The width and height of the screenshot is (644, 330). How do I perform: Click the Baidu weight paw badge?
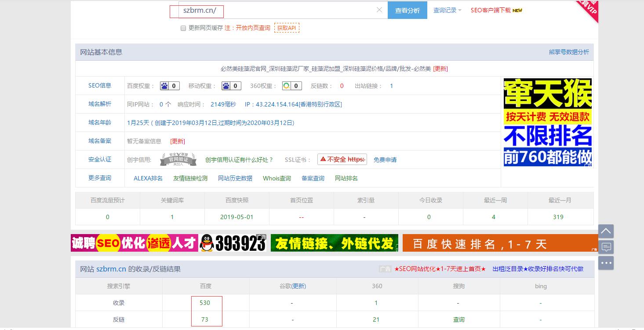tap(170, 86)
